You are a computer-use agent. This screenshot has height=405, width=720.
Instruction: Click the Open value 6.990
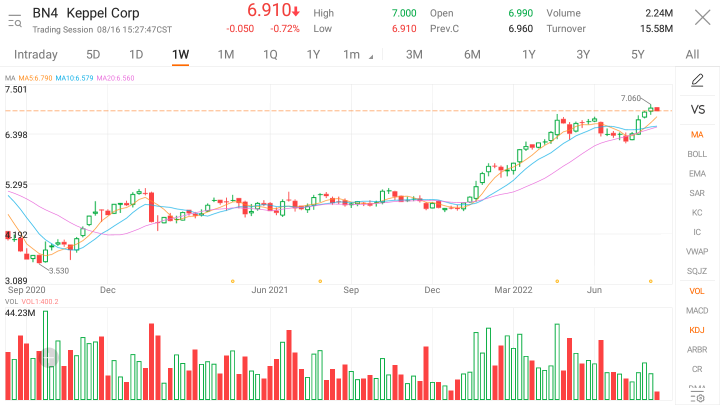coord(520,13)
